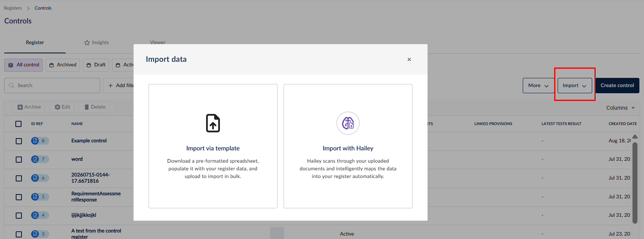Open the More dropdown menu
Image resolution: width=644 pixels, height=239 pixels.
pos(538,86)
